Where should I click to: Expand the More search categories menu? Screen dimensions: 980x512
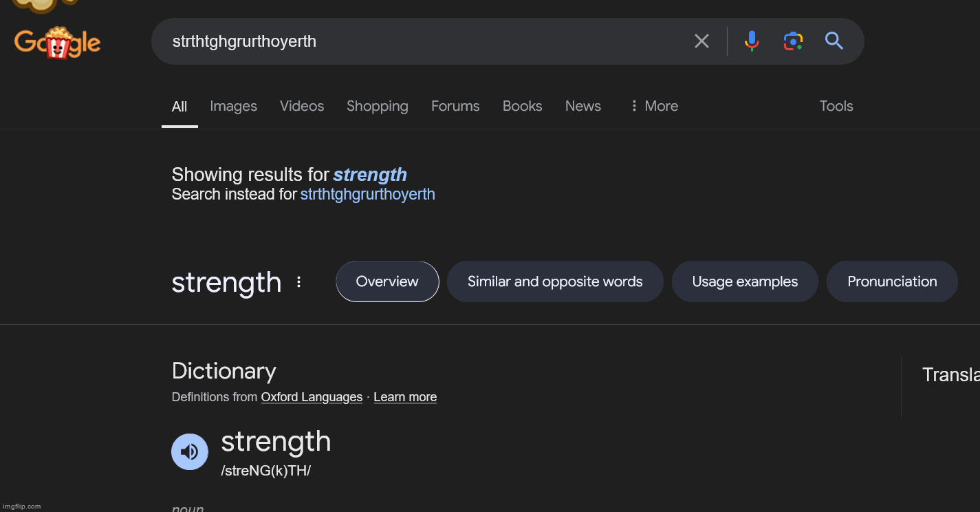tap(654, 106)
